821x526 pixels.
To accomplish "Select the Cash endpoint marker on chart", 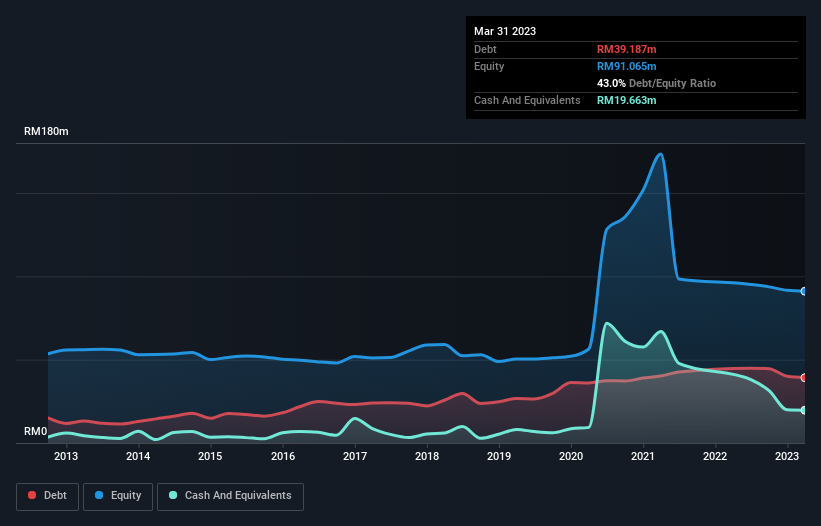I will point(804,410).
